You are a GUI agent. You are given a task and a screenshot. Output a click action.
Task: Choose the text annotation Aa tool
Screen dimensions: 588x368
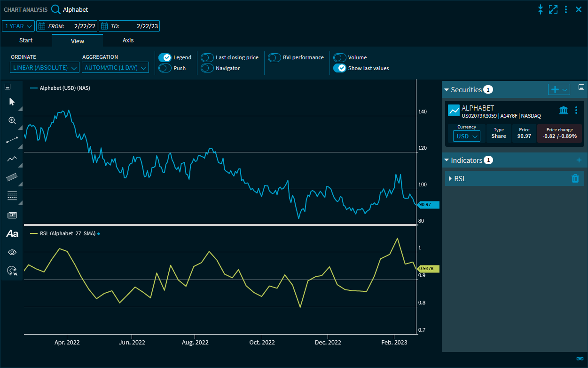click(12, 233)
